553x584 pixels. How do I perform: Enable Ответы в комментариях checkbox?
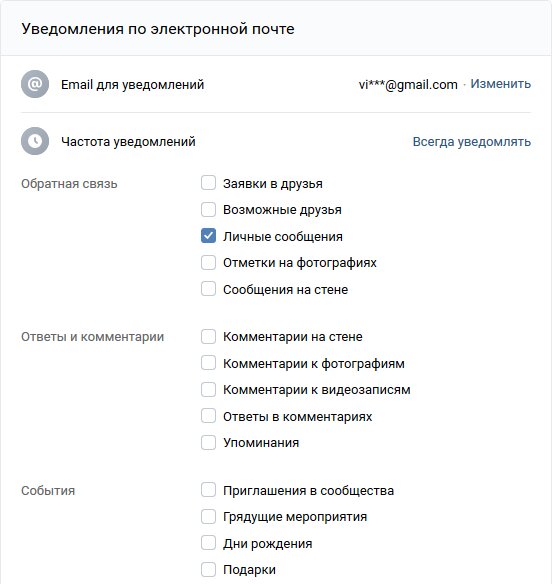[x=208, y=416]
